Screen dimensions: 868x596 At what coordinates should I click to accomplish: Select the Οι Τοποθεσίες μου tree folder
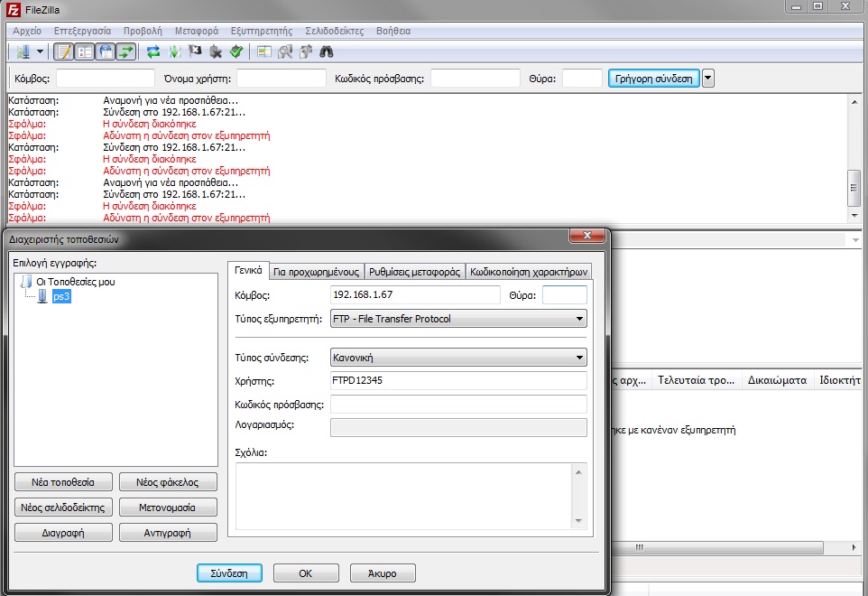pyautogui.click(x=75, y=282)
